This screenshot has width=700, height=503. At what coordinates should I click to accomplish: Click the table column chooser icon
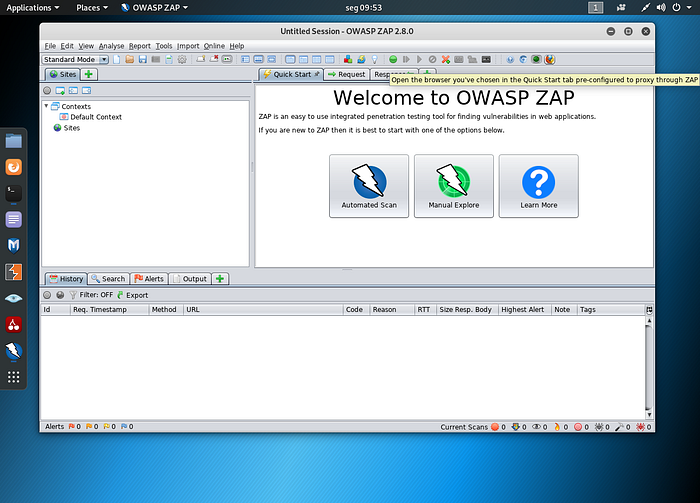(x=649, y=309)
